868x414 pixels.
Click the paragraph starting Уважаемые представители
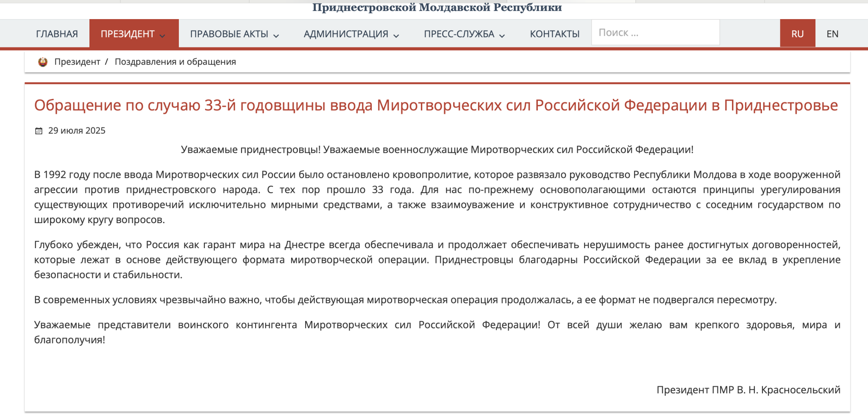point(437,332)
